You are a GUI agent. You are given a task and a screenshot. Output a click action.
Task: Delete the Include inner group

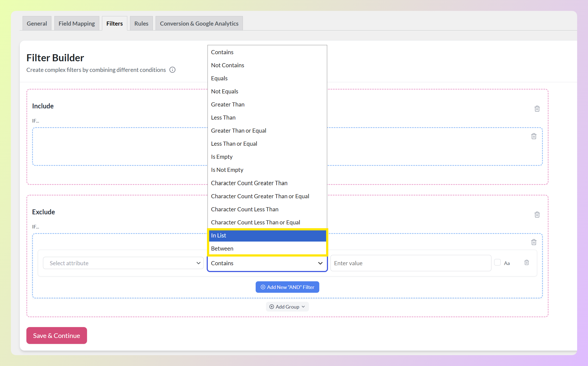534,136
